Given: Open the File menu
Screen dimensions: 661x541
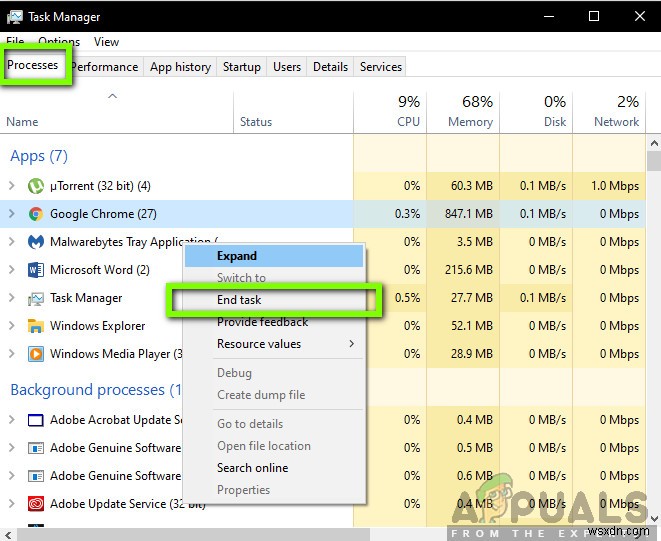Looking at the screenshot, I should [15, 42].
